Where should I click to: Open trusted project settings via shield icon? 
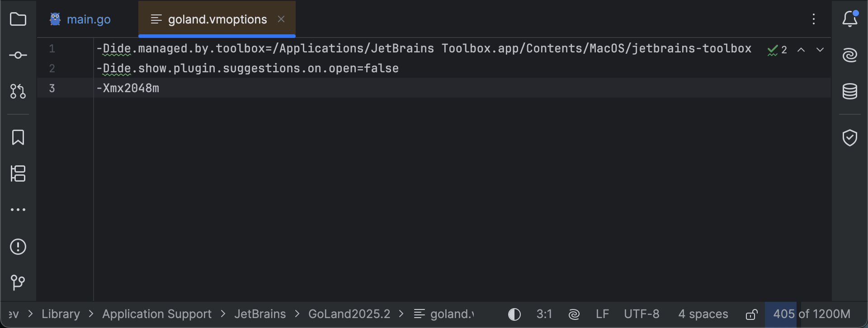(850, 137)
